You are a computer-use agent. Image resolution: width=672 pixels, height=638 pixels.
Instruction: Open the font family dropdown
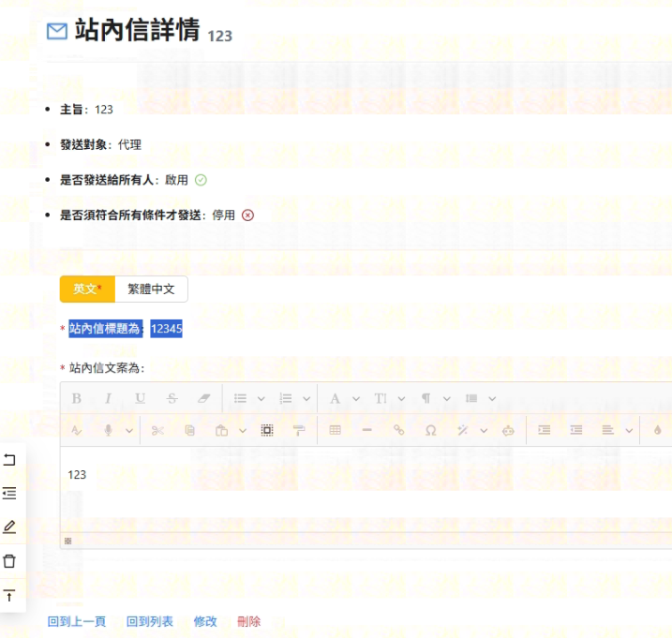[343, 398]
